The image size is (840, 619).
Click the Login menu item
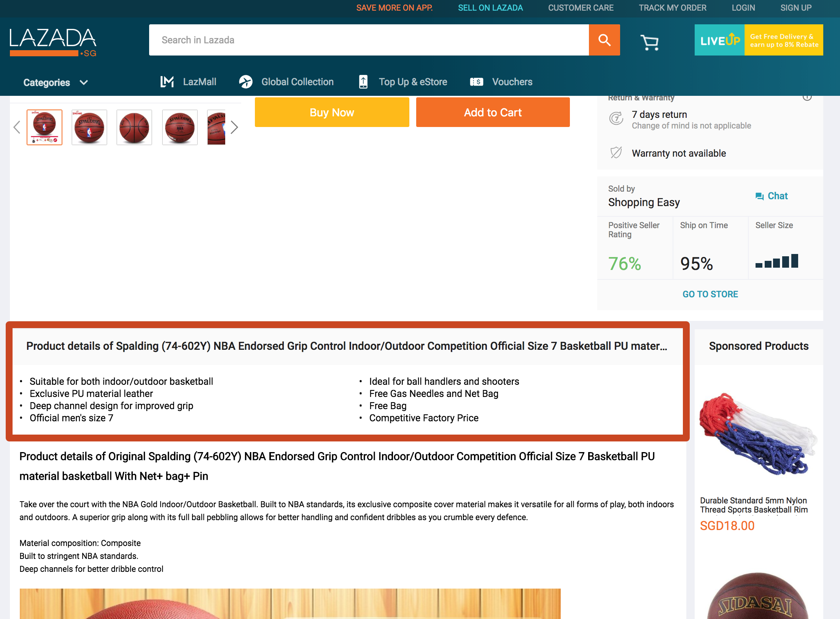[x=743, y=7]
